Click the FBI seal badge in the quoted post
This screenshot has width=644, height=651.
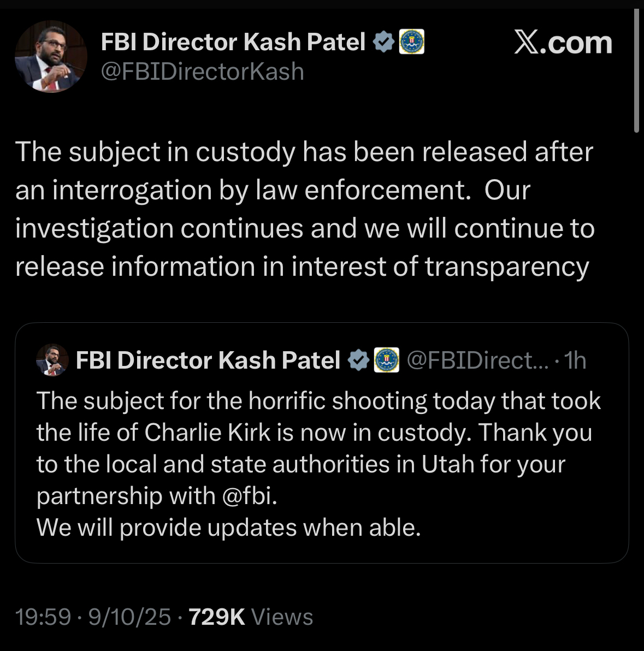[386, 360]
